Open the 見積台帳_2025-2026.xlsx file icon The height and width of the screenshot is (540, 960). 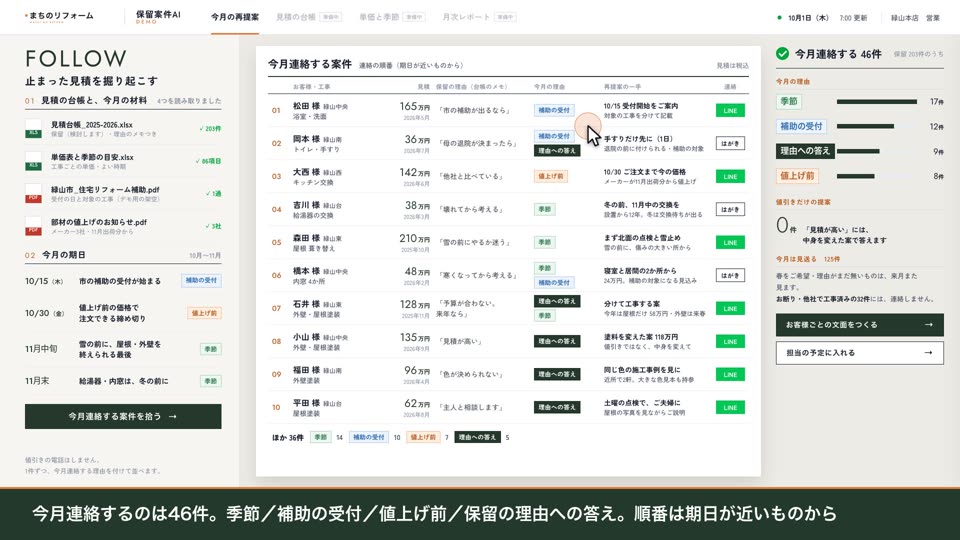(33, 129)
